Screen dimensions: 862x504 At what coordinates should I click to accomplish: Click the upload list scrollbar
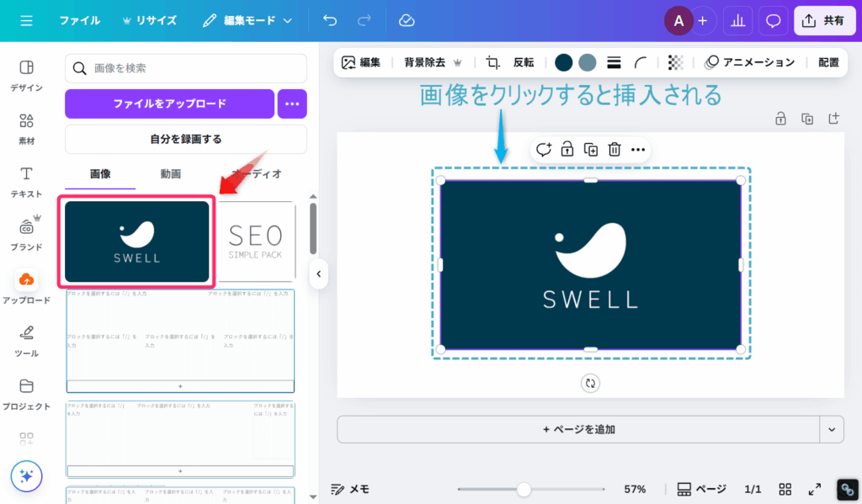pyautogui.click(x=313, y=228)
